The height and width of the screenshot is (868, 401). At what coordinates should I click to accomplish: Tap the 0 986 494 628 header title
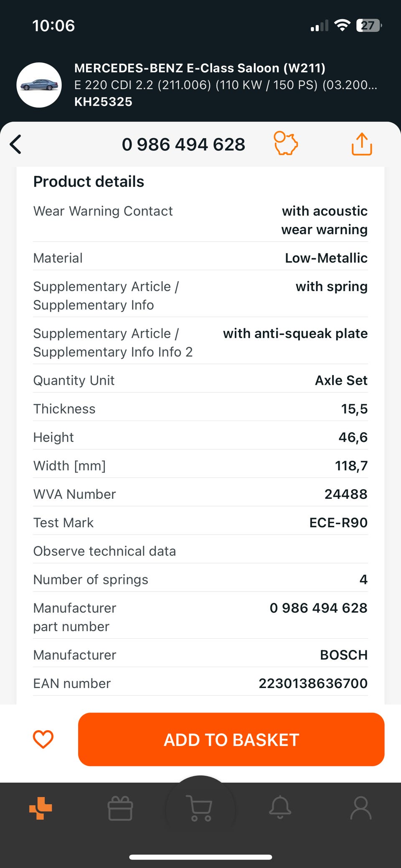tap(183, 145)
